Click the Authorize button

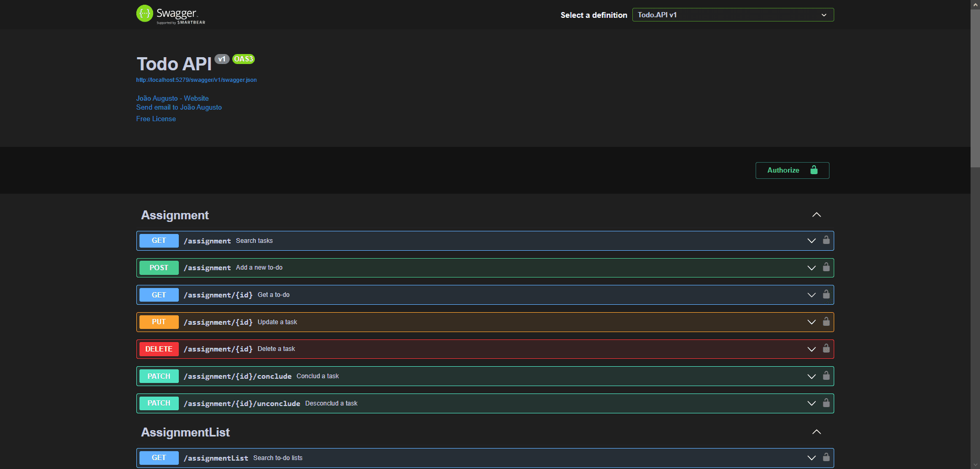pos(792,170)
